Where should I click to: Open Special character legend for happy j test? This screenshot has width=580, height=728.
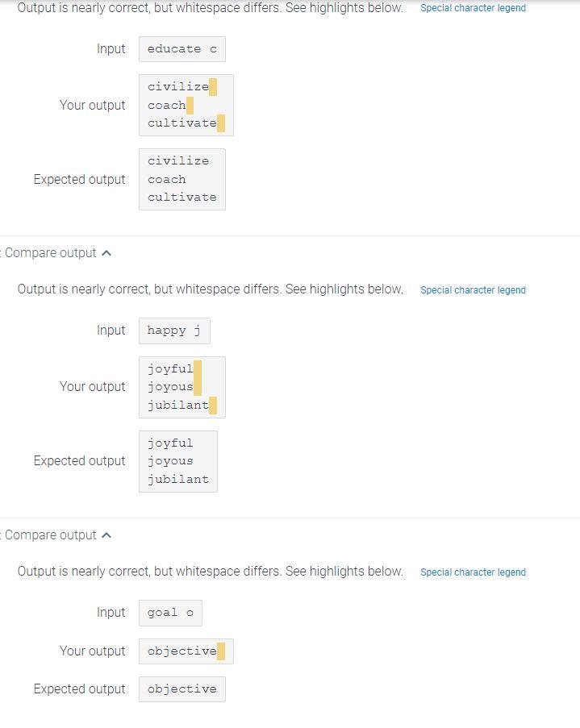click(473, 289)
